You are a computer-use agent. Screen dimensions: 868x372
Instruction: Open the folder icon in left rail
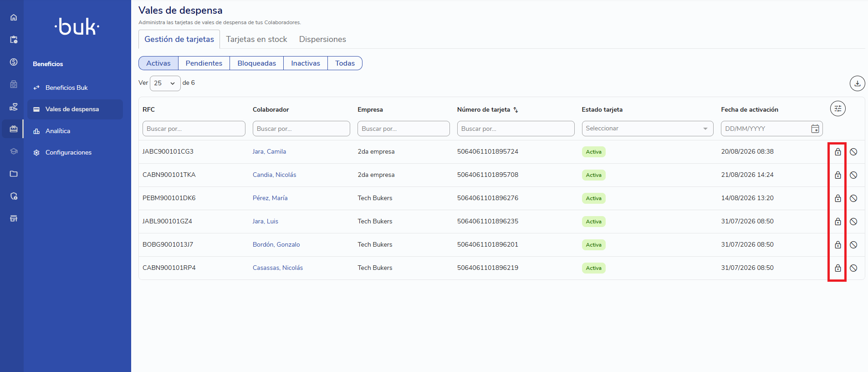click(14, 174)
